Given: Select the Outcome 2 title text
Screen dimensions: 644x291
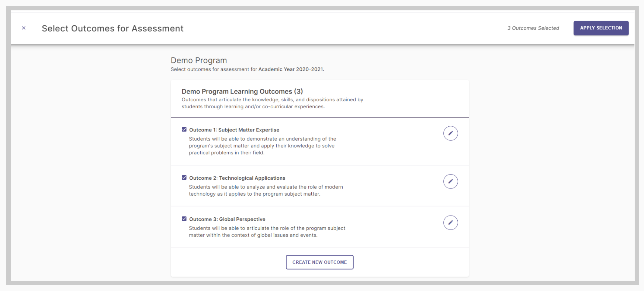Looking at the screenshot, I should tap(237, 178).
